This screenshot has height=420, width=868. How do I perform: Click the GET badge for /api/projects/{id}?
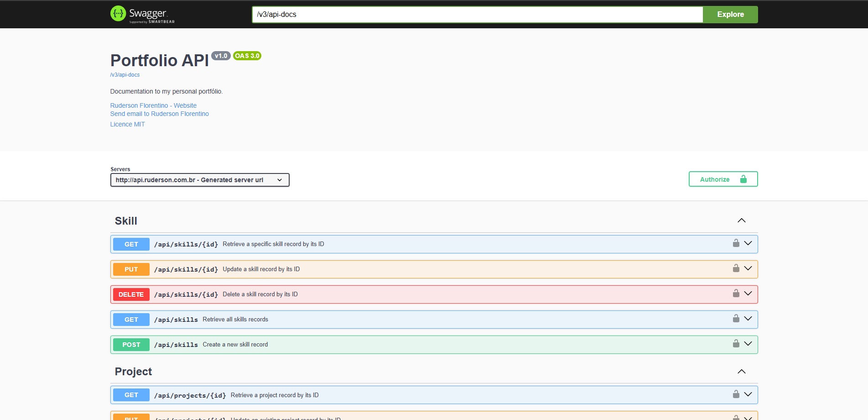(131, 395)
